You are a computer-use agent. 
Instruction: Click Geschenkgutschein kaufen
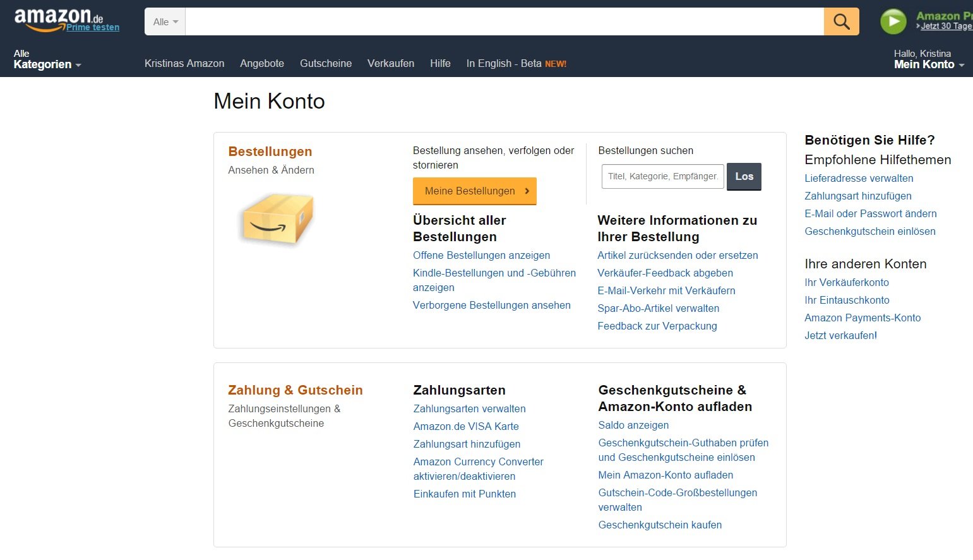[x=660, y=525]
